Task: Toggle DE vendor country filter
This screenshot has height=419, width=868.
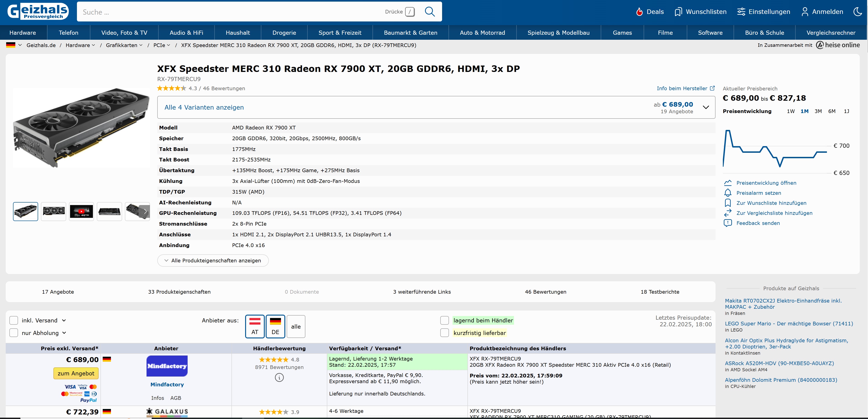Action: 275,327
